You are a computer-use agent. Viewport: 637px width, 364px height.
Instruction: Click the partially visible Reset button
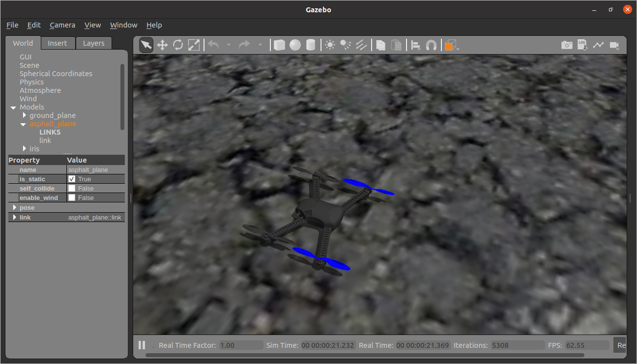click(620, 345)
